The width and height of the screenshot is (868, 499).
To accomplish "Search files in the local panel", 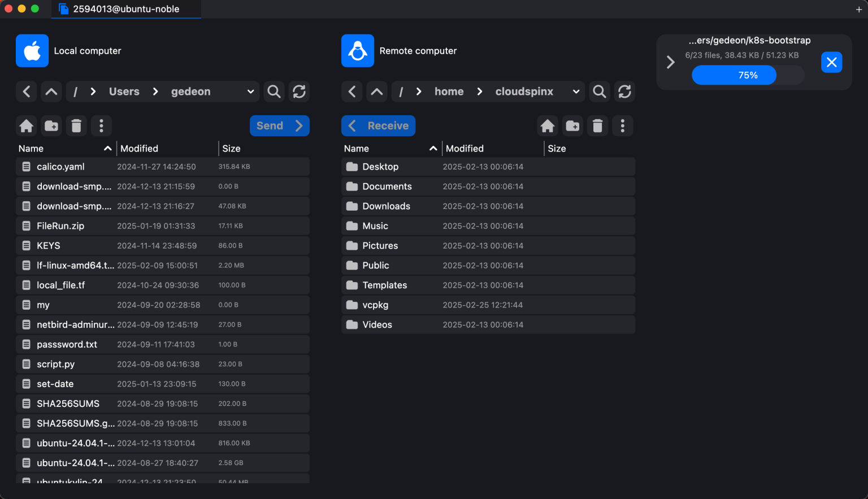I will (274, 92).
